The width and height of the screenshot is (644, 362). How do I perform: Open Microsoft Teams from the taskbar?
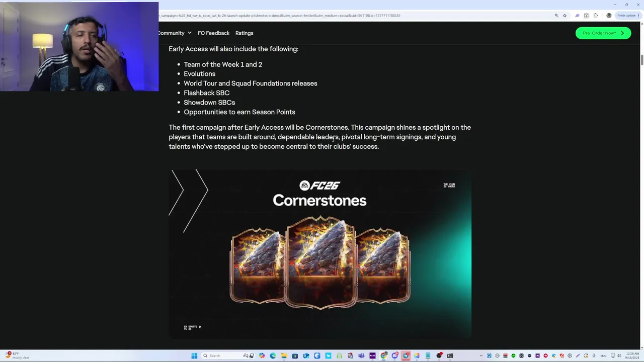pos(361,355)
